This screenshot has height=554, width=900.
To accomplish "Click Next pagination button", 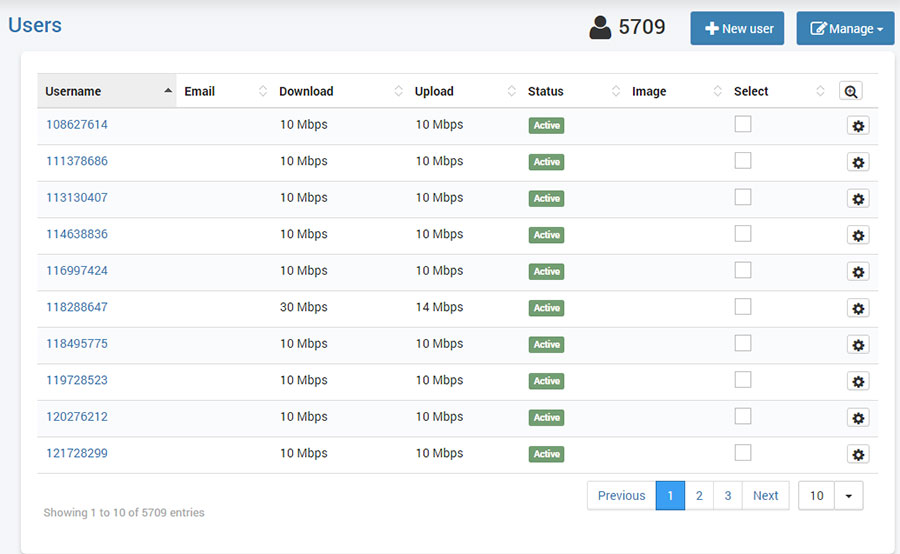I will [765, 496].
